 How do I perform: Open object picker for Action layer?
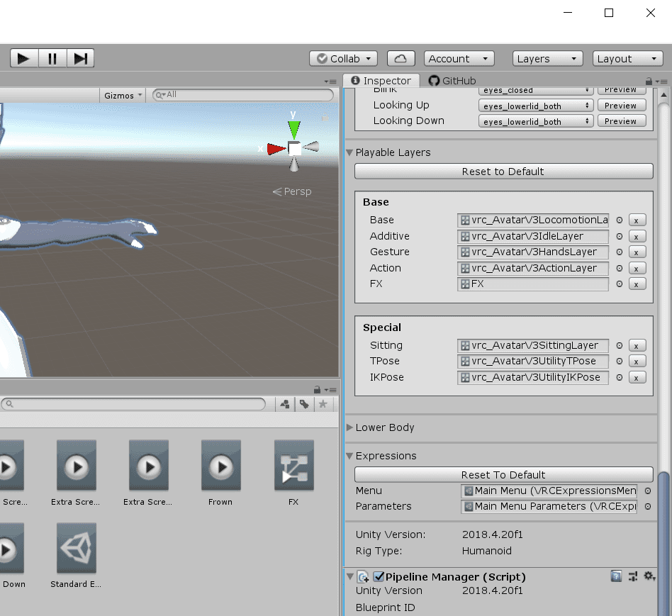620,269
